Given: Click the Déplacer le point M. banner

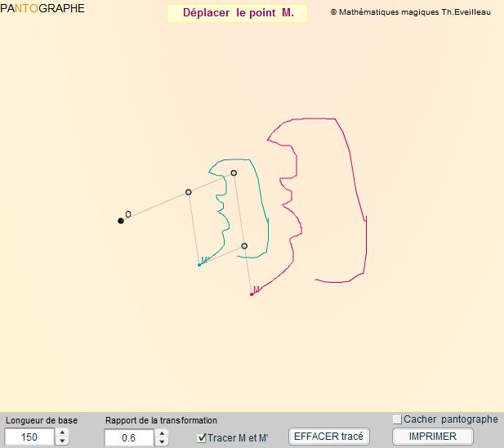Looking at the screenshot, I should pyautogui.click(x=238, y=13).
